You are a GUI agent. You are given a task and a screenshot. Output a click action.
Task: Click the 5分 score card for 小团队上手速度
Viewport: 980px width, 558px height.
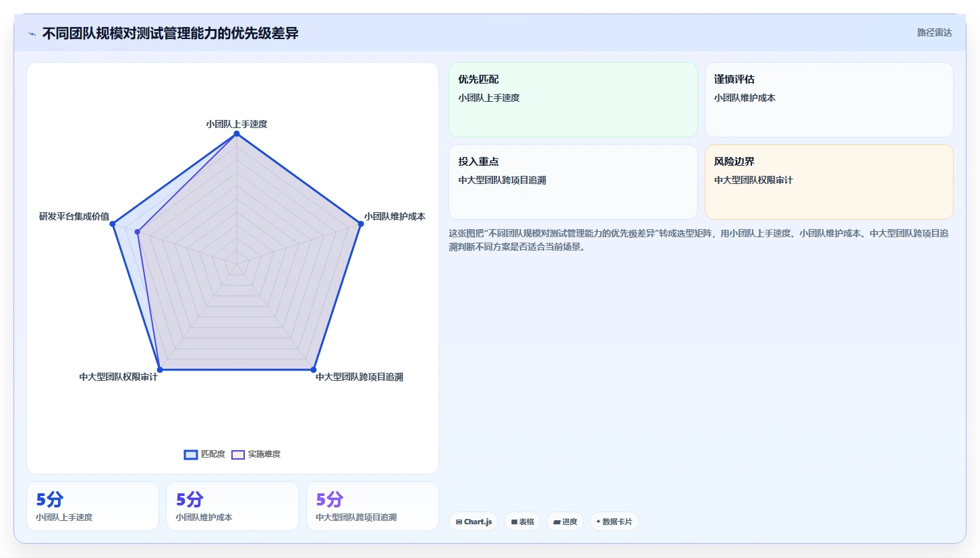coord(92,506)
